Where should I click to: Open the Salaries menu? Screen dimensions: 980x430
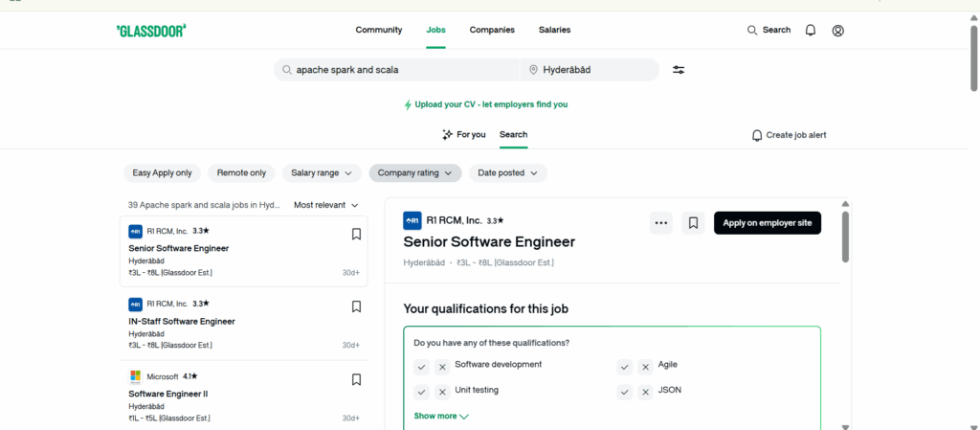click(x=554, y=30)
